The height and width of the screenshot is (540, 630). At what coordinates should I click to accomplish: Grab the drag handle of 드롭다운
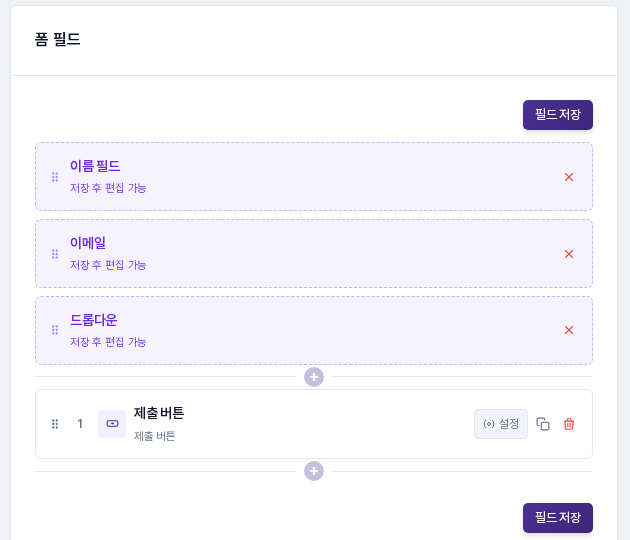coord(55,330)
